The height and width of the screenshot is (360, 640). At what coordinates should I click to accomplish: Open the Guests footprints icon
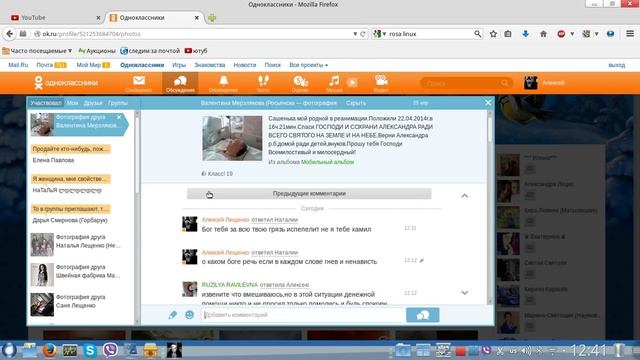[263, 83]
